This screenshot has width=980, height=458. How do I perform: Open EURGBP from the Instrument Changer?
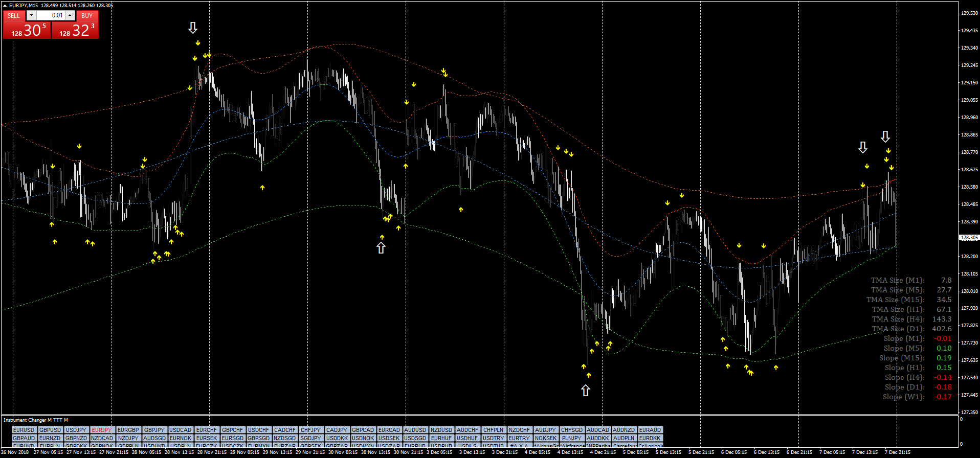[x=128, y=430]
